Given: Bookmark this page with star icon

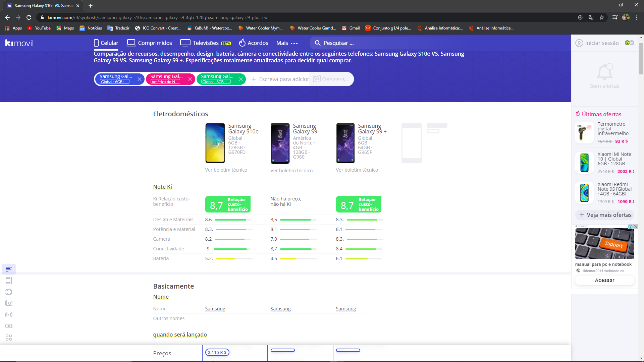Looking at the screenshot, I should coord(602,17).
